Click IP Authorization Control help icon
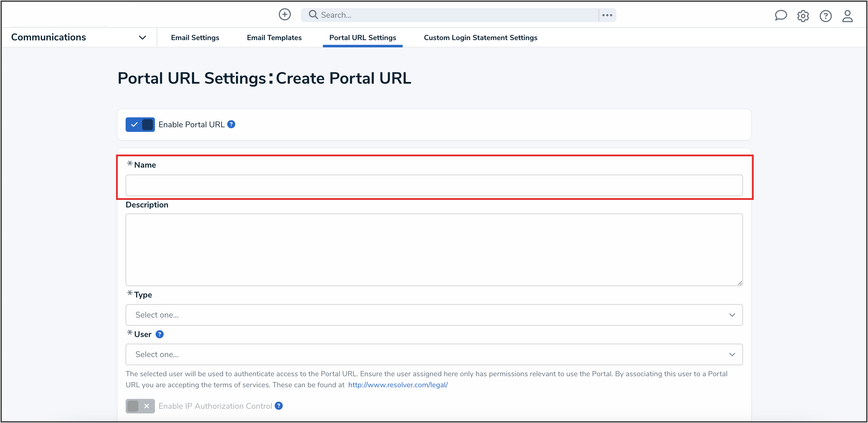The height and width of the screenshot is (423, 868). pyautogui.click(x=279, y=406)
